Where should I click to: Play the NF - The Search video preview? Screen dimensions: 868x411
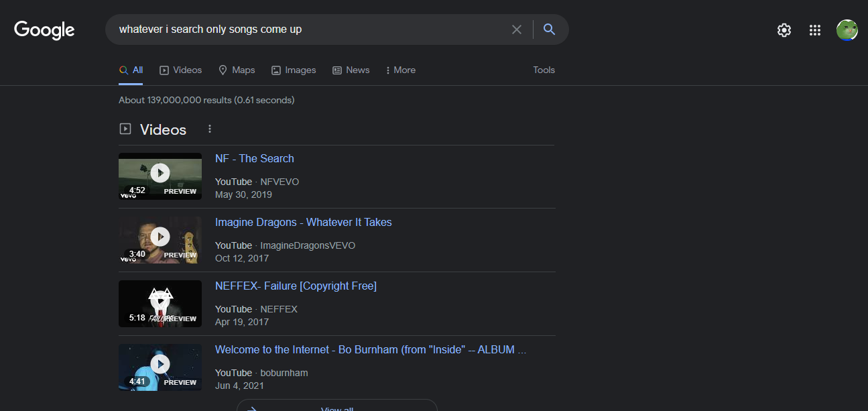point(160,173)
